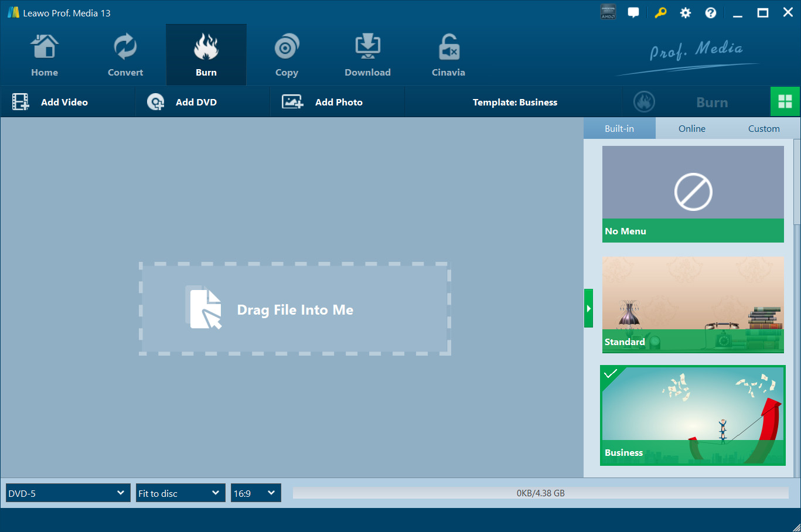The height and width of the screenshot is (532, 801).
Task: Go to the Download module
Action: (367, 56)
